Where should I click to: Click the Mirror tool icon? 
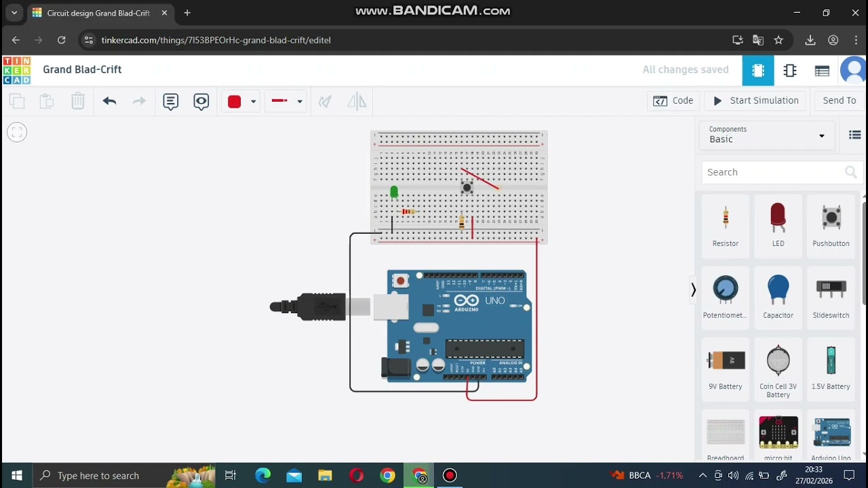357,102
